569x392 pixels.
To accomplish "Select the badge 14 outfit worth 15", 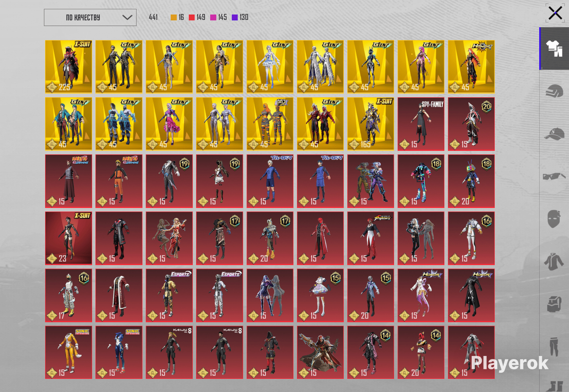I will click(x=371, y=352).
